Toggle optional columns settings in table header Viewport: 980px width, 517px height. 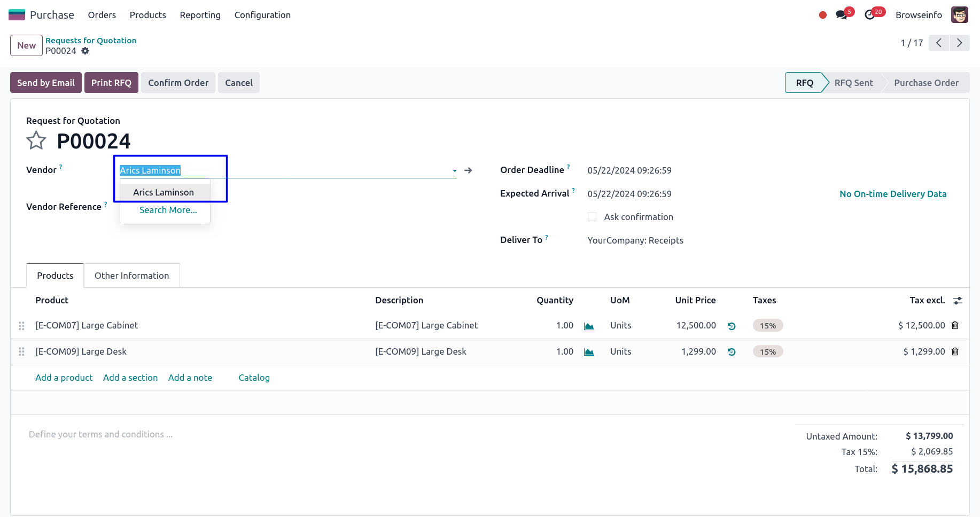958,301
